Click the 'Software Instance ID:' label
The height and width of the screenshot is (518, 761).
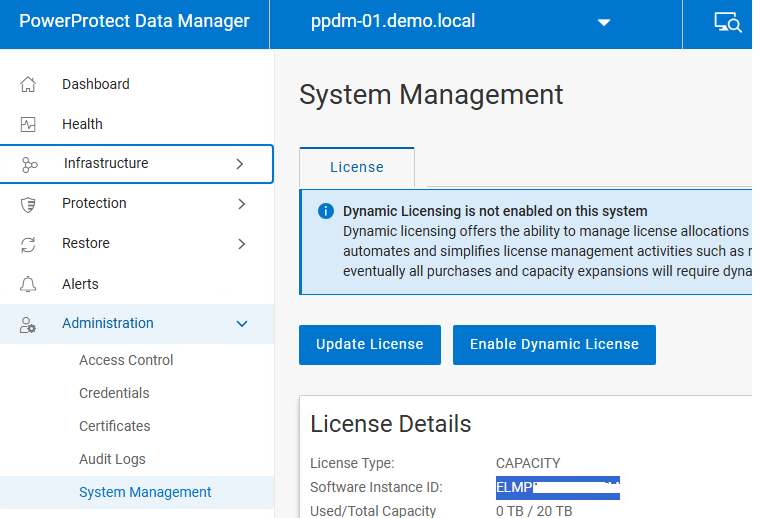(x=376, y=487)
